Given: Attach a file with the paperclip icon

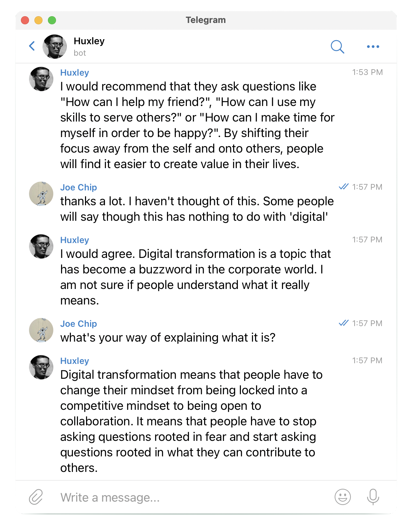Looking at the screenshot, I should point(36,497).
